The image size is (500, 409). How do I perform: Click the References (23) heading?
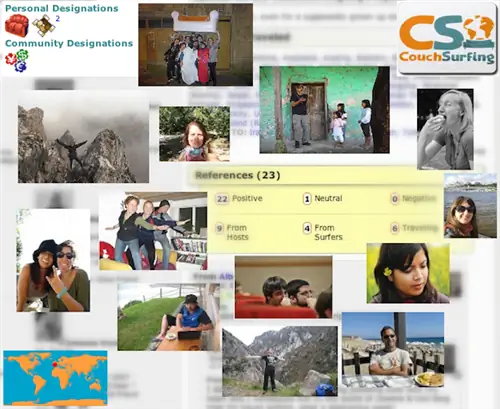point(238,175)
